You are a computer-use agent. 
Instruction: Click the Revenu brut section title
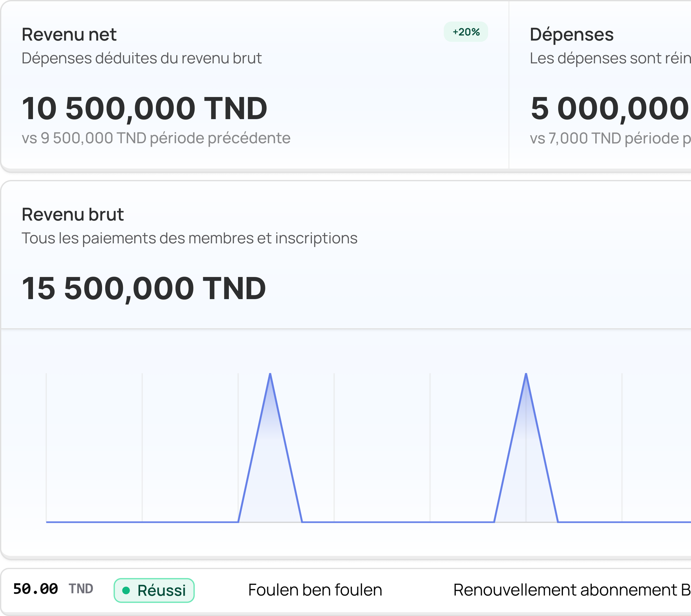pyautogui.click(x=73, y=215)
